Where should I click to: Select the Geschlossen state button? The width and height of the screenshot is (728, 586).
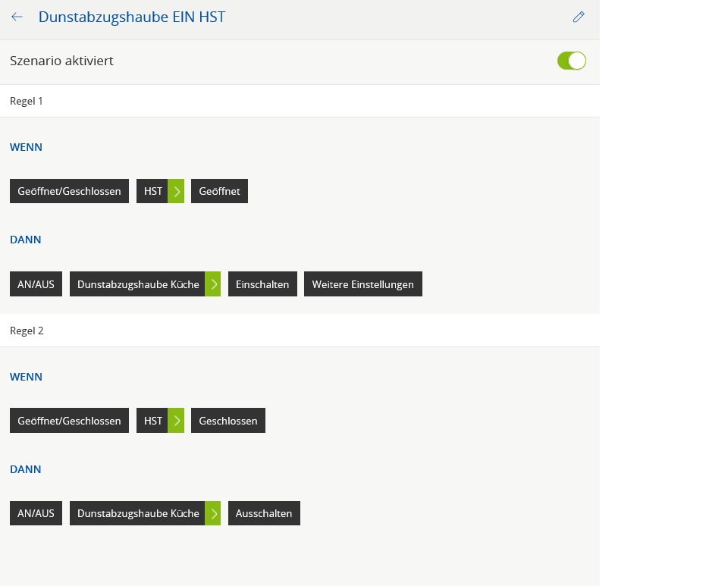click(x=227, y=421)
